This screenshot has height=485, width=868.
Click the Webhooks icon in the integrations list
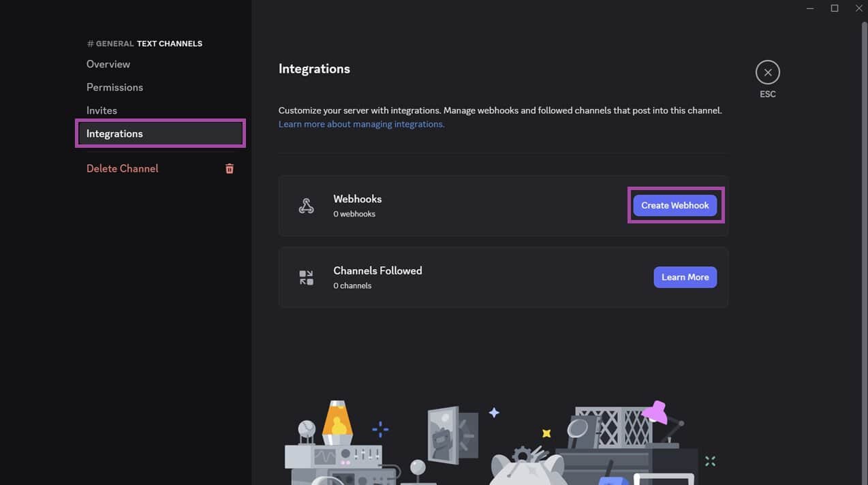[307, 206]
